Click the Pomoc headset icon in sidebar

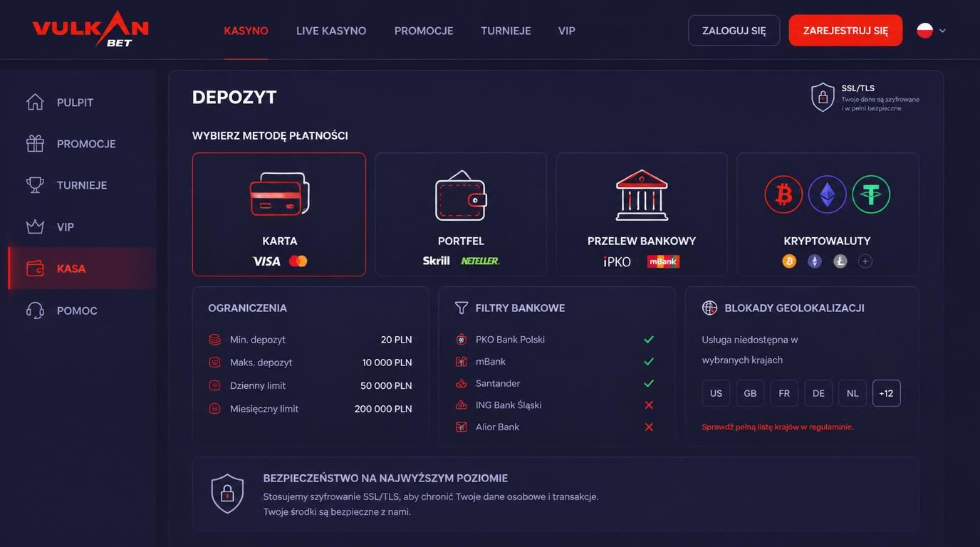click(x=35, y=311)
